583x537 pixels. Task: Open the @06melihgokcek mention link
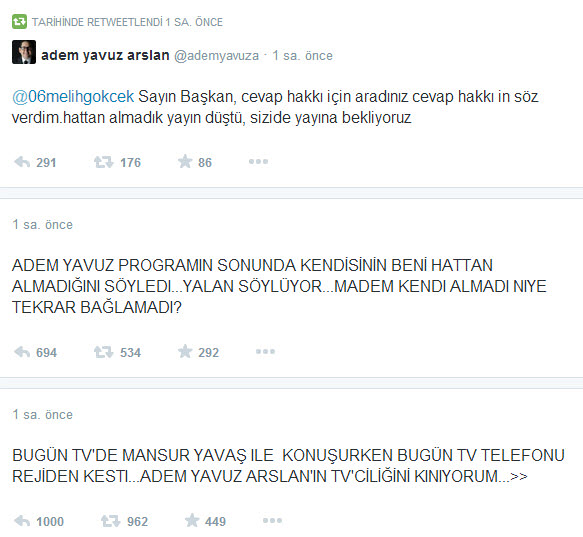point(73,97)
